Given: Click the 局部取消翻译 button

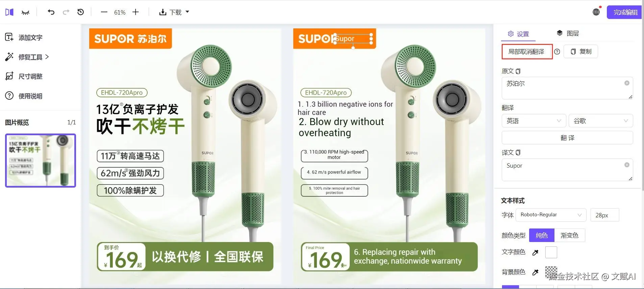Looking at the screenshot, I should click(x=526, y=52).
